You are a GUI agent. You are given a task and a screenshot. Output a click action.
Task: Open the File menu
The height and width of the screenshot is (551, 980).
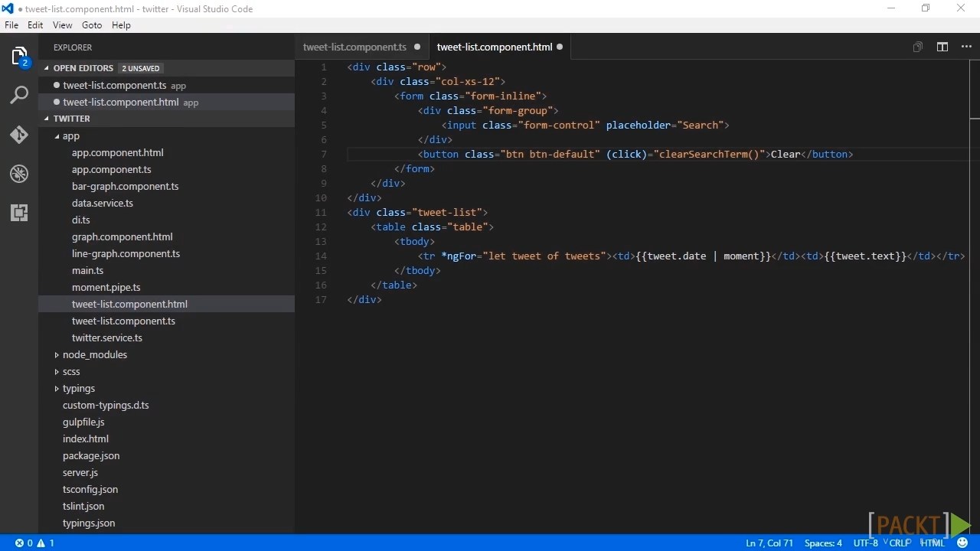click(x=11, y=25)
